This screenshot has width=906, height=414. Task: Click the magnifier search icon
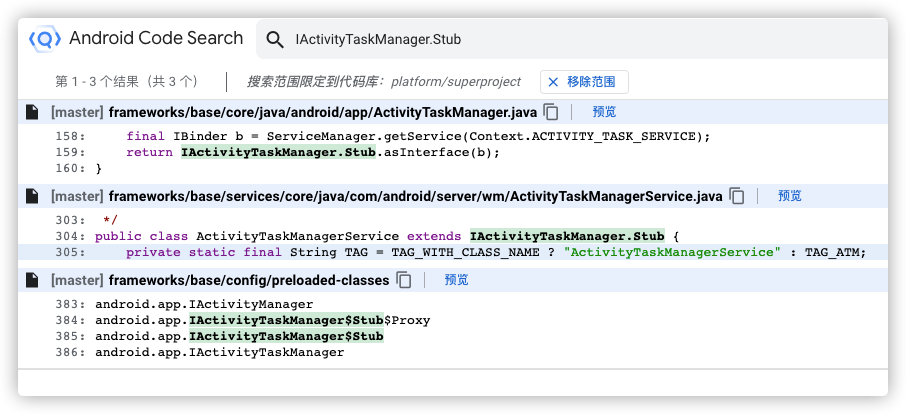[274, 39]
